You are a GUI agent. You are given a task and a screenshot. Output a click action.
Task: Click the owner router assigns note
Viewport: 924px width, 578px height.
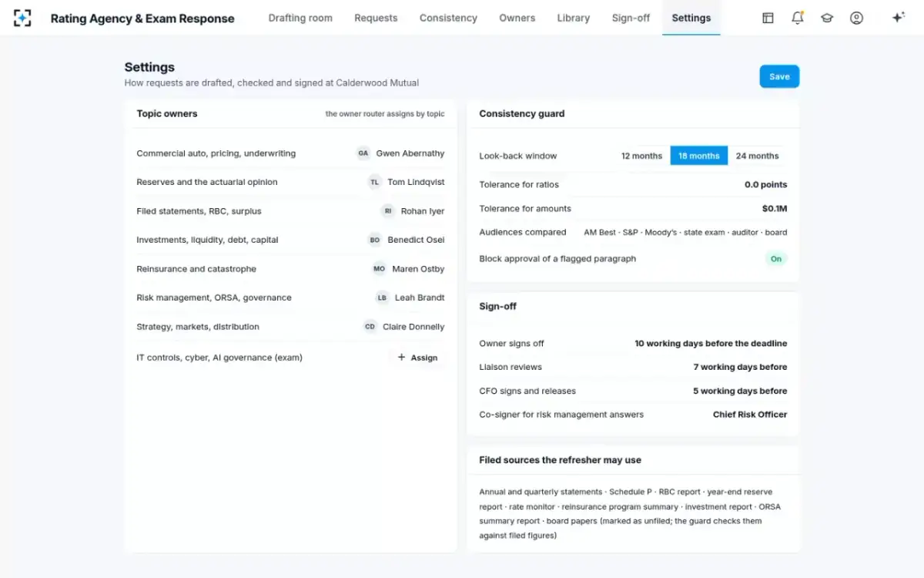click(385, 114)
